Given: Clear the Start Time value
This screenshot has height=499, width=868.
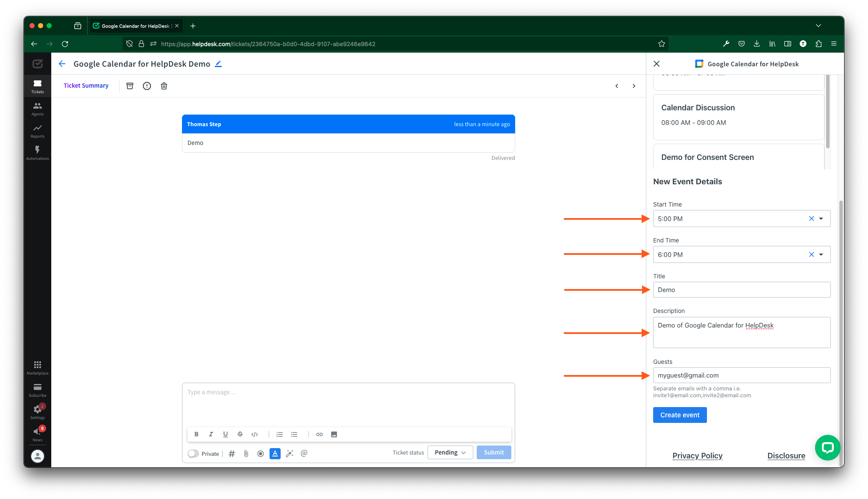Looking at the screenshot, I should (x=812, y=218).
